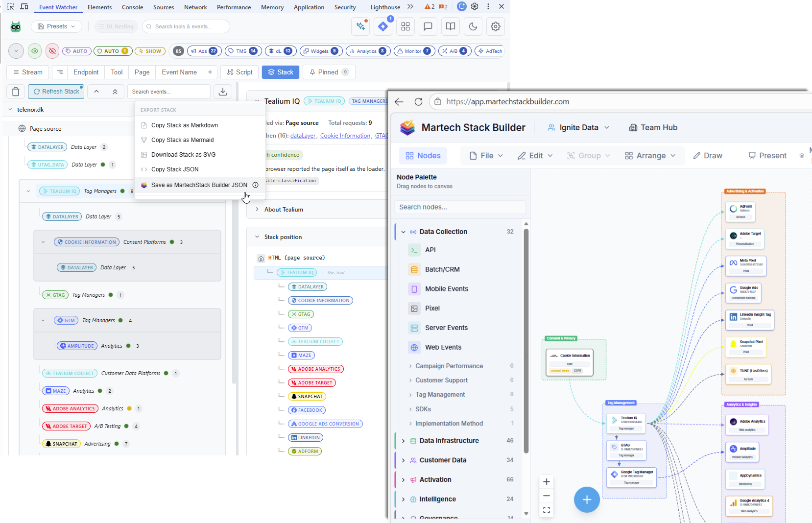Click the AI sparkle wand icon
This screenshot has width=812, height=523.
click(x=361, y=26)
